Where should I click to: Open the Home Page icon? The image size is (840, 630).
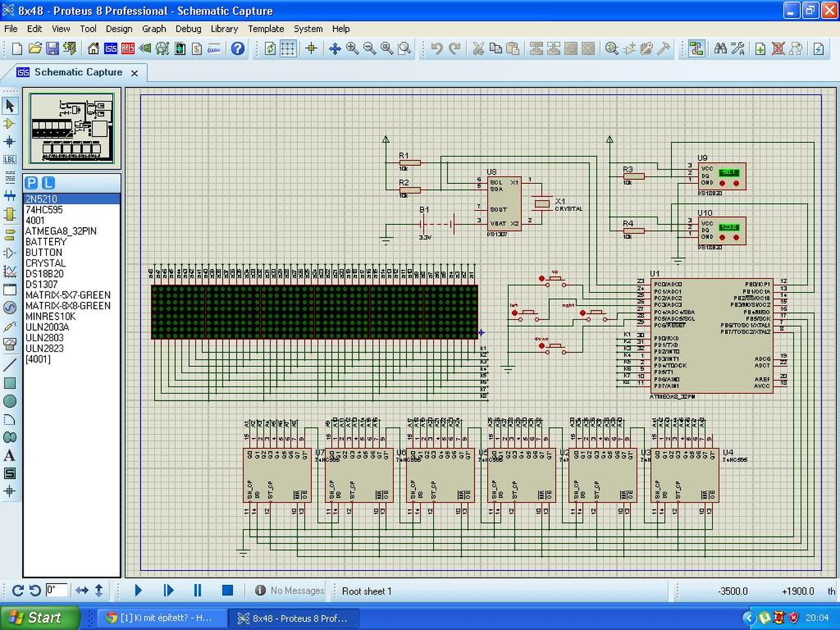coord(93,49)
